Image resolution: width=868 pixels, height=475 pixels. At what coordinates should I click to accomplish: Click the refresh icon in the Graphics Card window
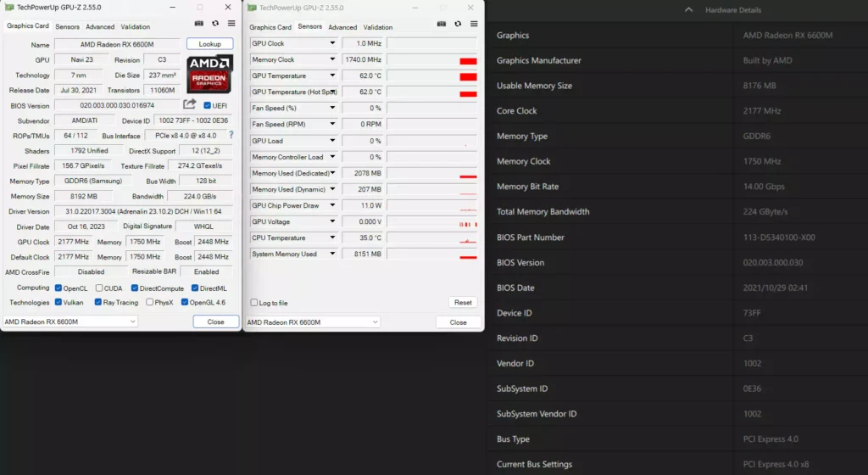pos(215,24)
